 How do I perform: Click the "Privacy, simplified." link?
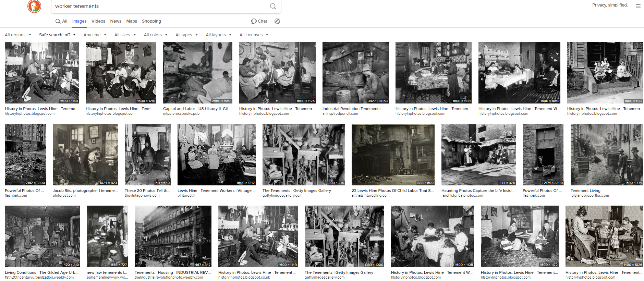click(x=610, y=5)
